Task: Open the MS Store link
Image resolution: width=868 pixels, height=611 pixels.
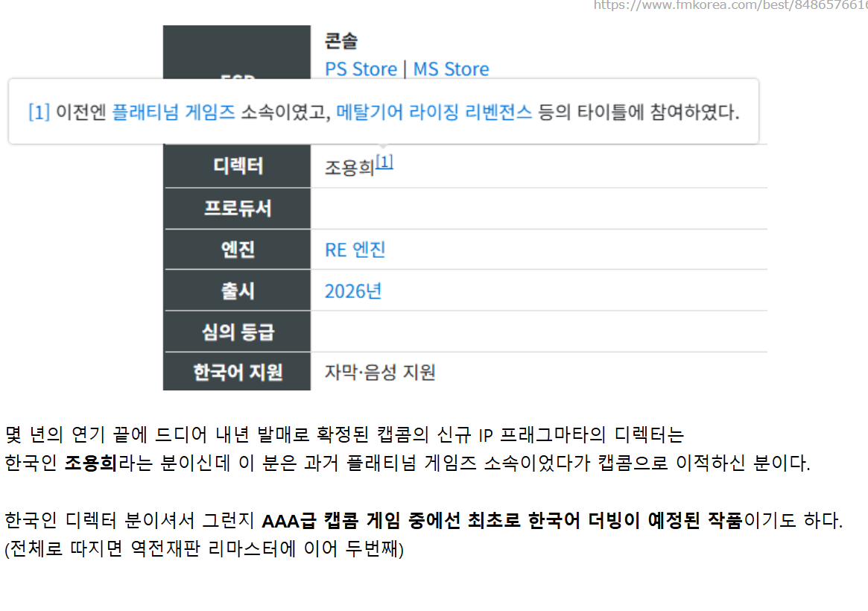Action: coord(452,69)
